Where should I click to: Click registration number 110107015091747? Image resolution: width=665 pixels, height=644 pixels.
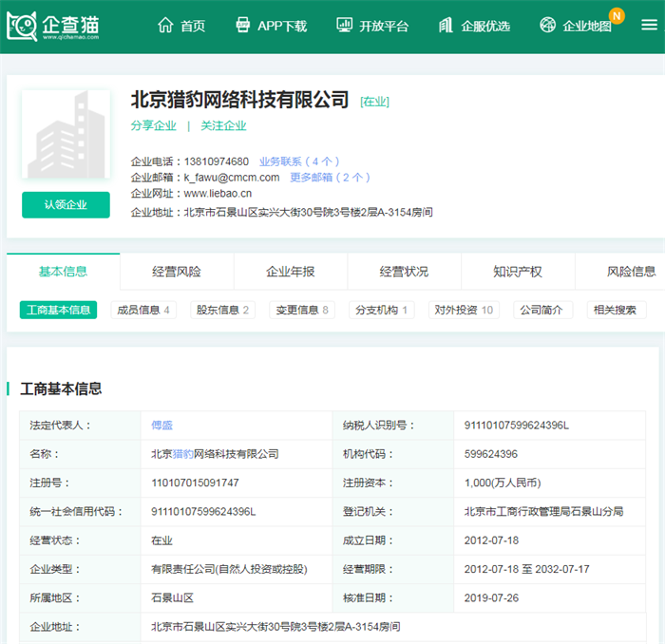(195, 483)
